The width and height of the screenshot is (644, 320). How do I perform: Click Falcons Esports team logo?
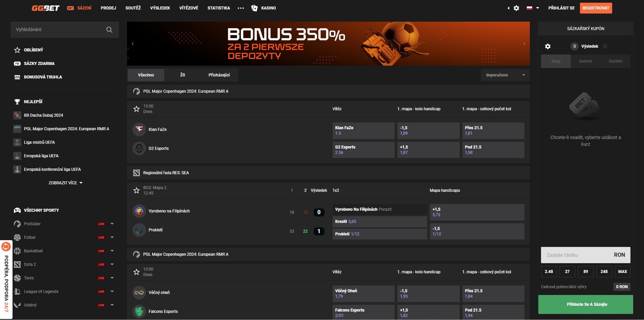(x=139, y=311)
